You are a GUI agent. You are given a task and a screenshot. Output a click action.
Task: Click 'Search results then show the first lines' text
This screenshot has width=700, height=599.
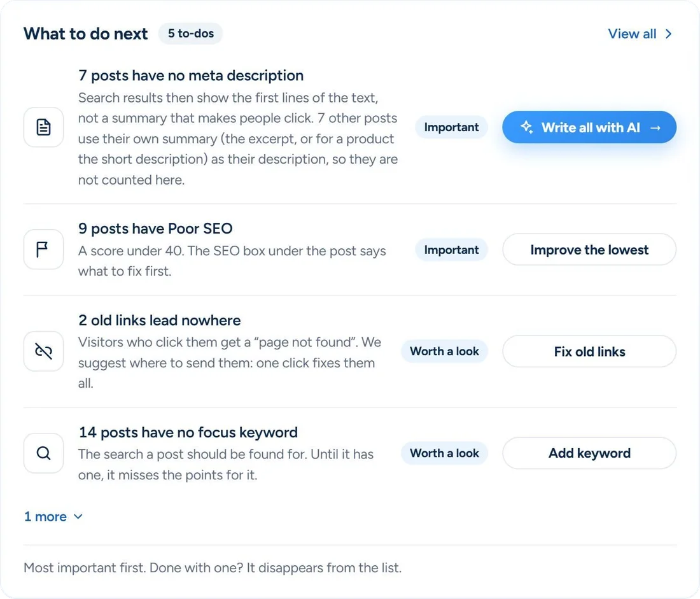[x=238, y=139]
